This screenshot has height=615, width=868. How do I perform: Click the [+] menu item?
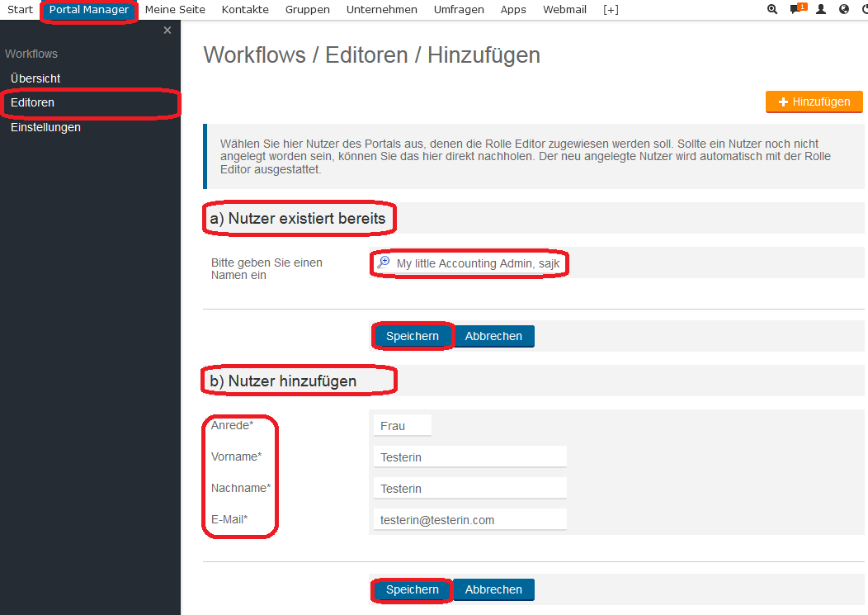click(x=611, y=9)
